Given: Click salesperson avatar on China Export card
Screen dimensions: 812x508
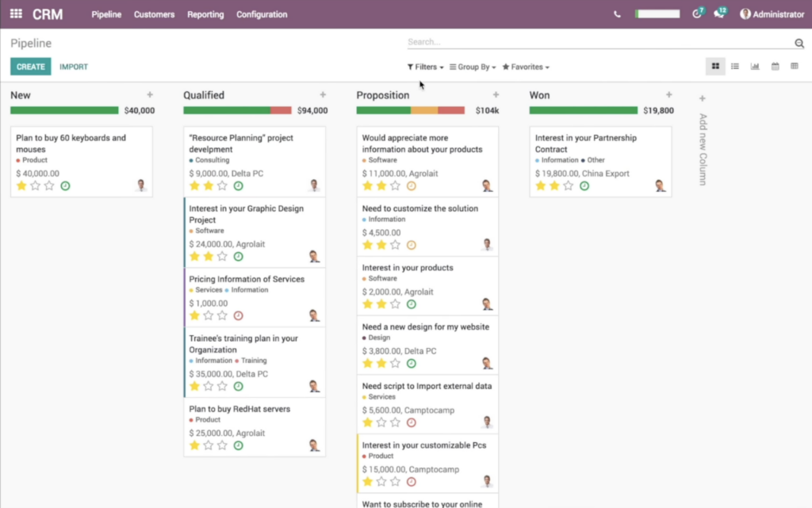Looking at the screenshot, I should click(660, 185).
